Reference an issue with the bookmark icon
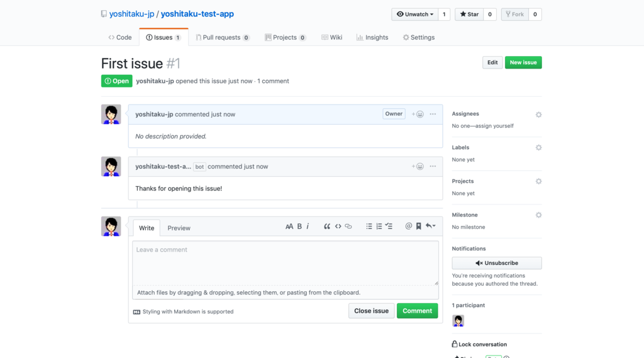 tap(418, 226)
